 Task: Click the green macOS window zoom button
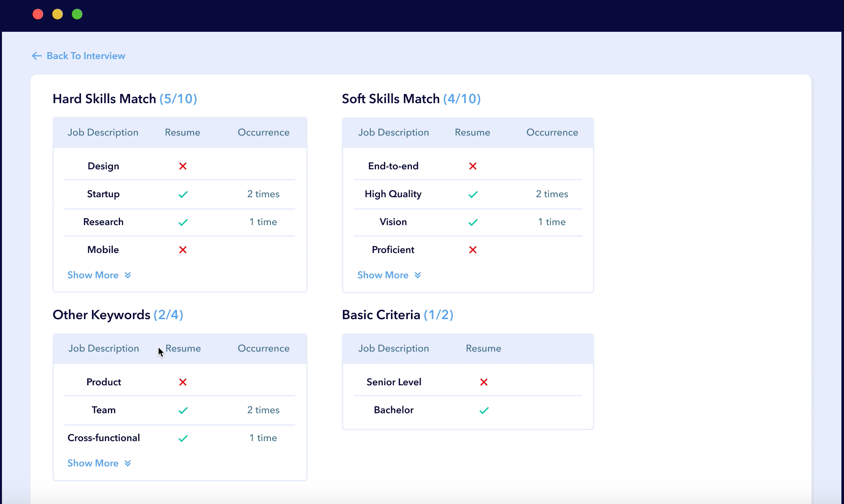click(77, 14)
